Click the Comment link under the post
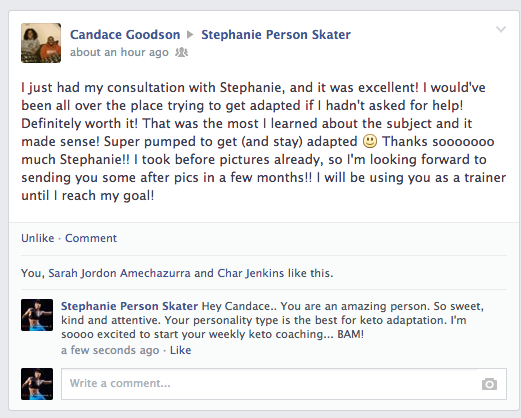 point(91,238)
